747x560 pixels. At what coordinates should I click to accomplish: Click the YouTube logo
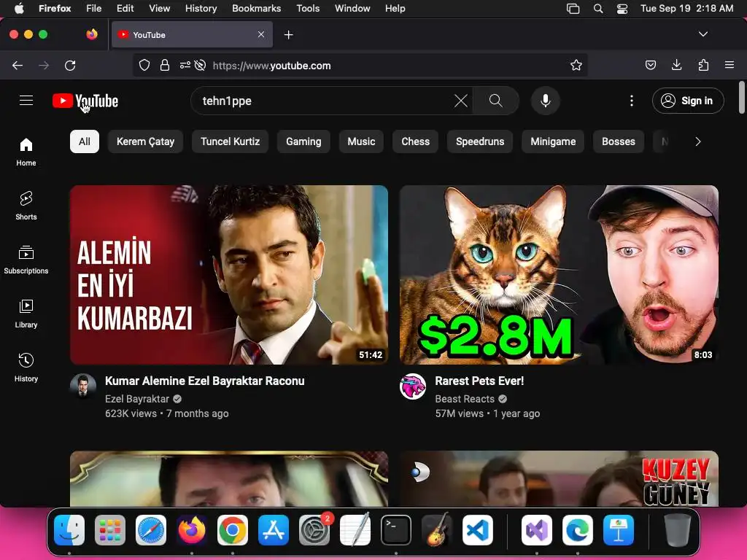[x=85, y=101]
